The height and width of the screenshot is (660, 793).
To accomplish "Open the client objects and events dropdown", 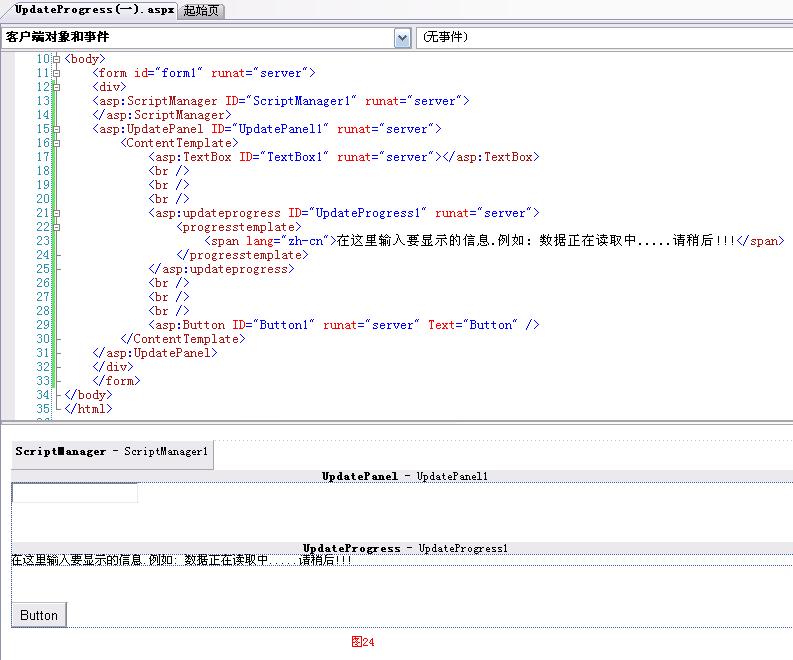I will point(402,38).
